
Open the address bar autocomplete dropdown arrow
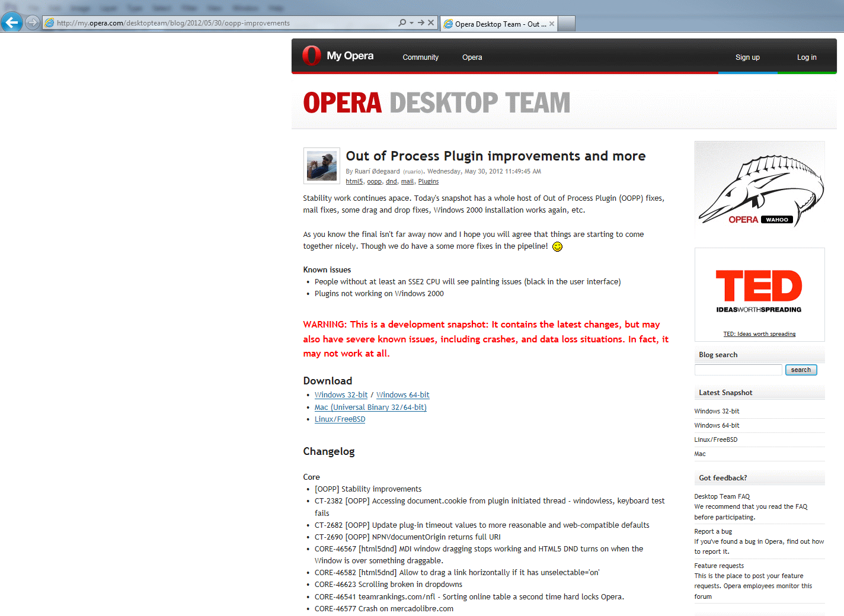pos(411,23)
